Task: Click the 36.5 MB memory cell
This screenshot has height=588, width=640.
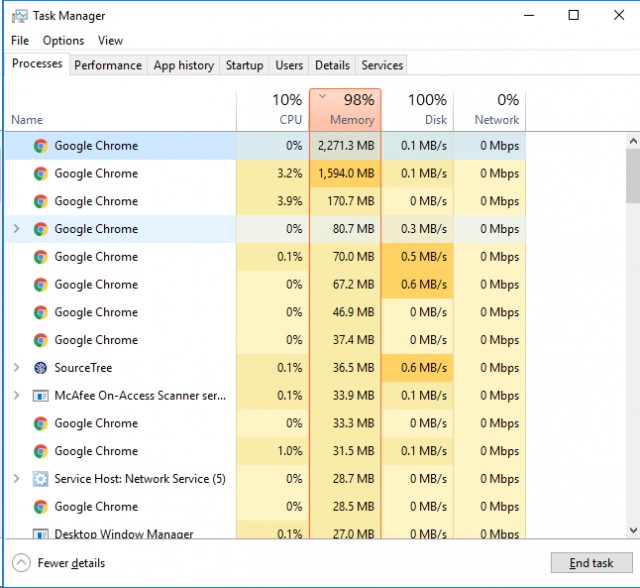Action: click(345, 368)
